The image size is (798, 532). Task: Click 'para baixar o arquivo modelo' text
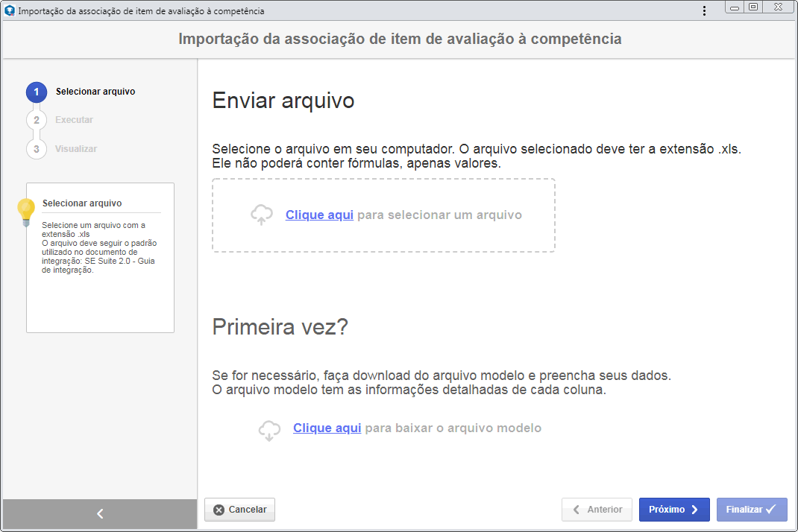(x=453, y=428)
